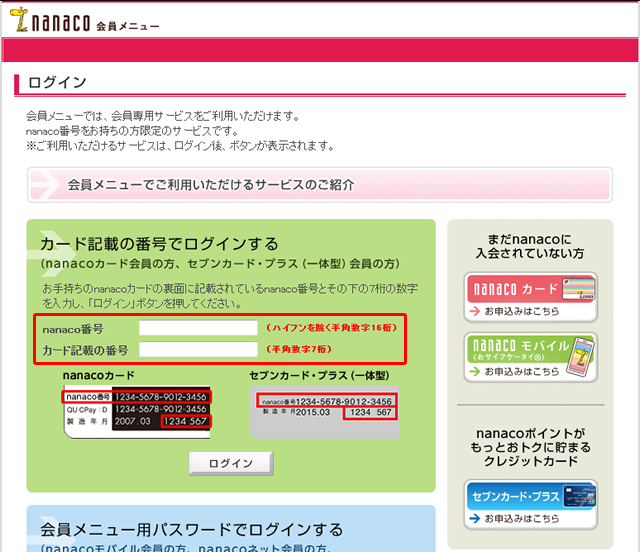Click the mobile phone icon on the nanaco モバイル banner
The width and height of the screenshot is (640, 552).
tap(582, 357)
